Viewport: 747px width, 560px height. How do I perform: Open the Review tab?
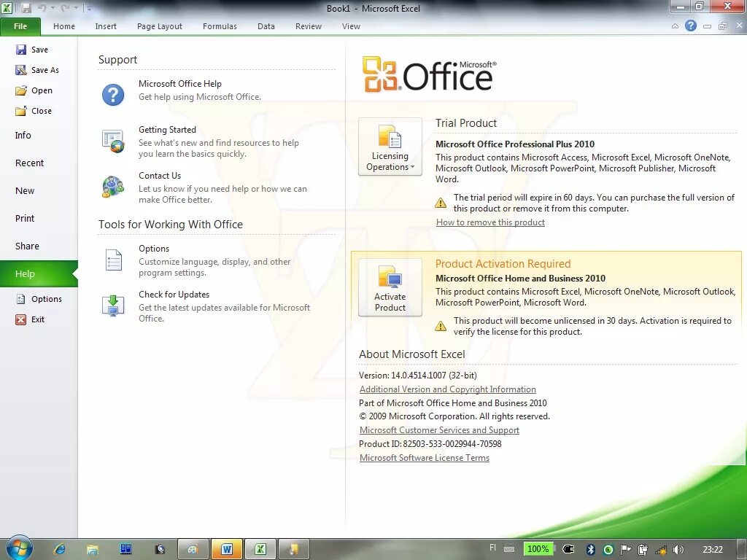tap(309, 26)
